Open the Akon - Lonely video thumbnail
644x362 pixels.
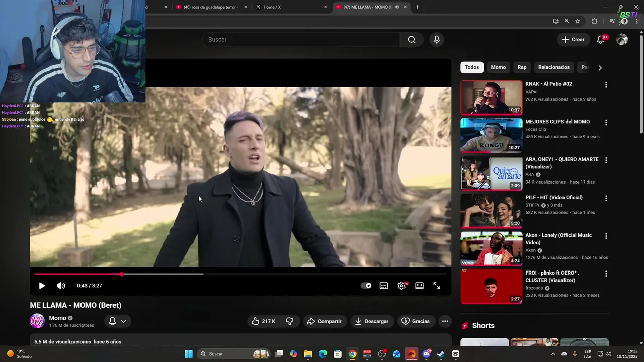coord(492,248)
